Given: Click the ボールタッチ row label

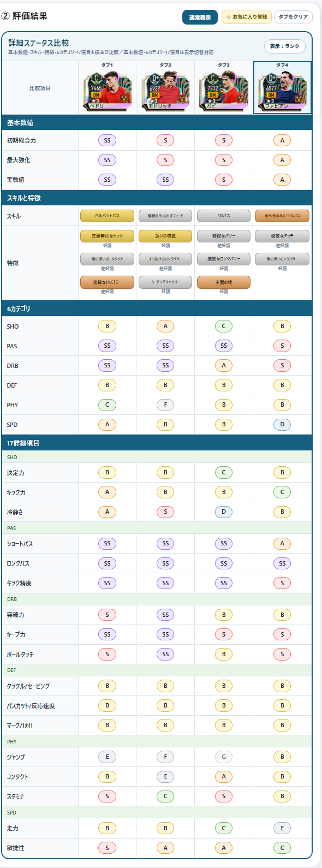Looking at the screenshot, I should tap(20, 655).
